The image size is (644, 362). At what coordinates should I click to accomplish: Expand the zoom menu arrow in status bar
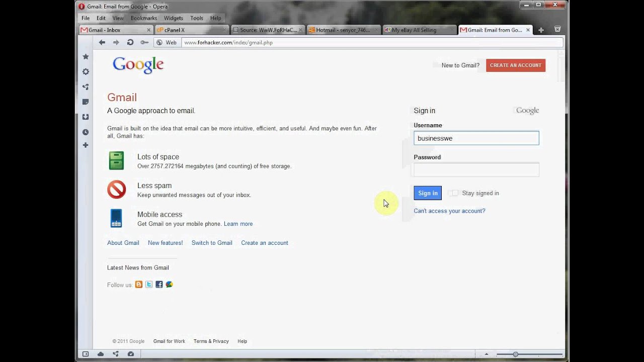(486, 354)
